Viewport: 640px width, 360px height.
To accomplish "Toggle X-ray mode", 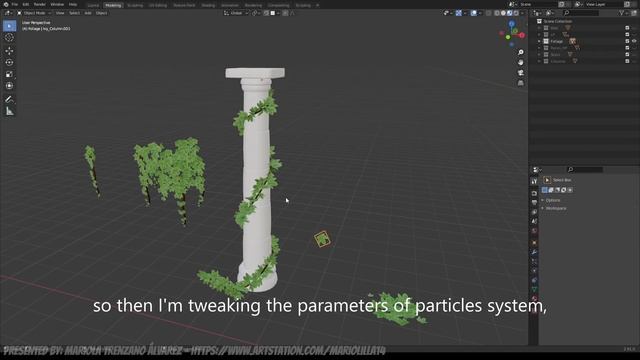I will tap(488, 13).
